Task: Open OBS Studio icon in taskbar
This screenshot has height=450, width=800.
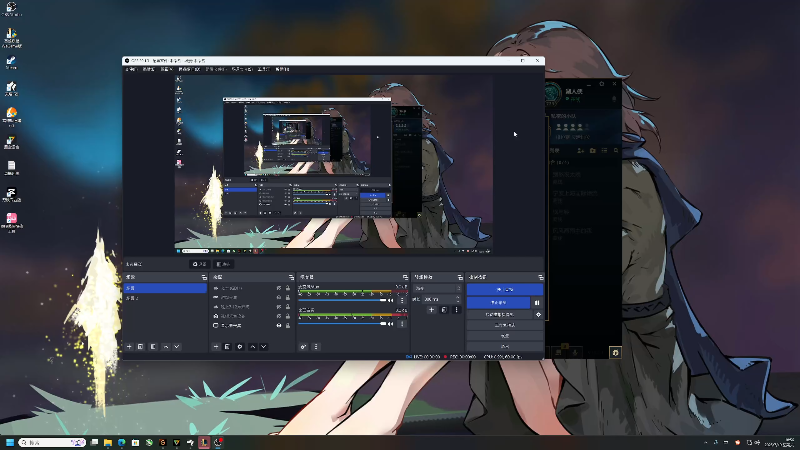Action: point(218,442)
